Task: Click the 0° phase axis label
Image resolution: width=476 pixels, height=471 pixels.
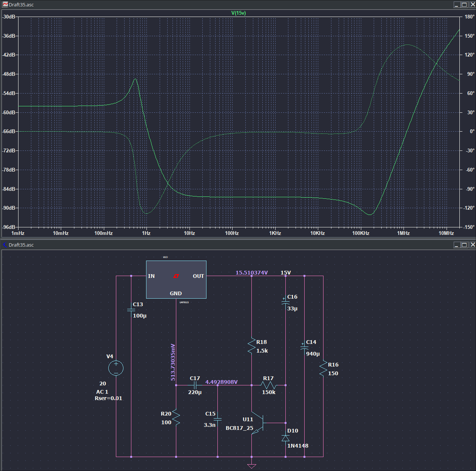Action: point(472,131)
